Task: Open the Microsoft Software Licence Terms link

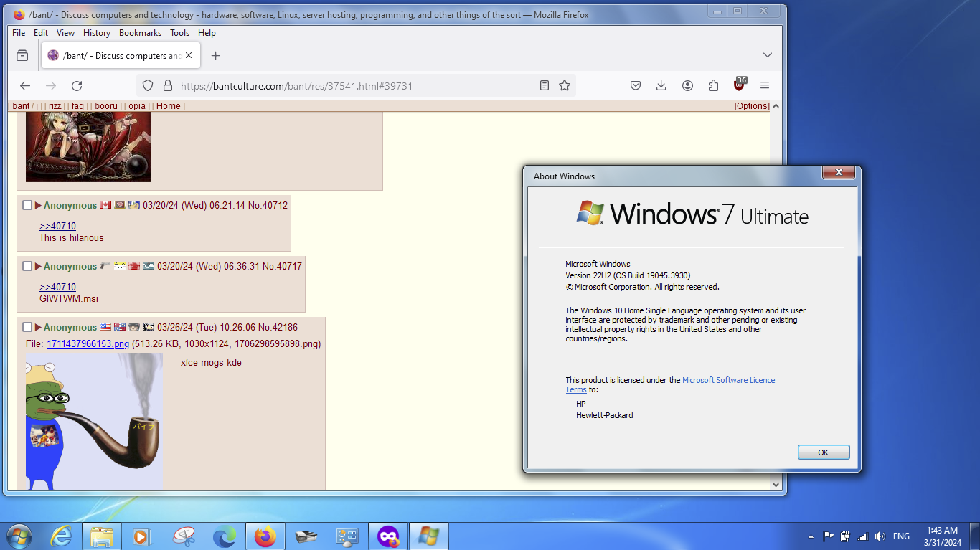Action: coord(728,380)
